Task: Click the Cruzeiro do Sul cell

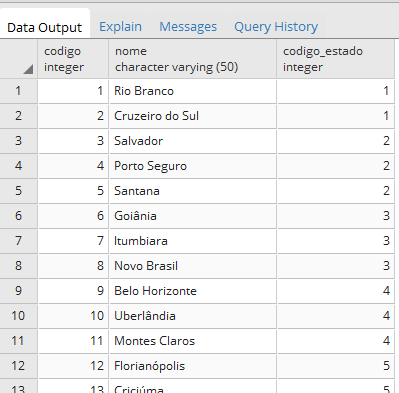Action: point(193,116)
